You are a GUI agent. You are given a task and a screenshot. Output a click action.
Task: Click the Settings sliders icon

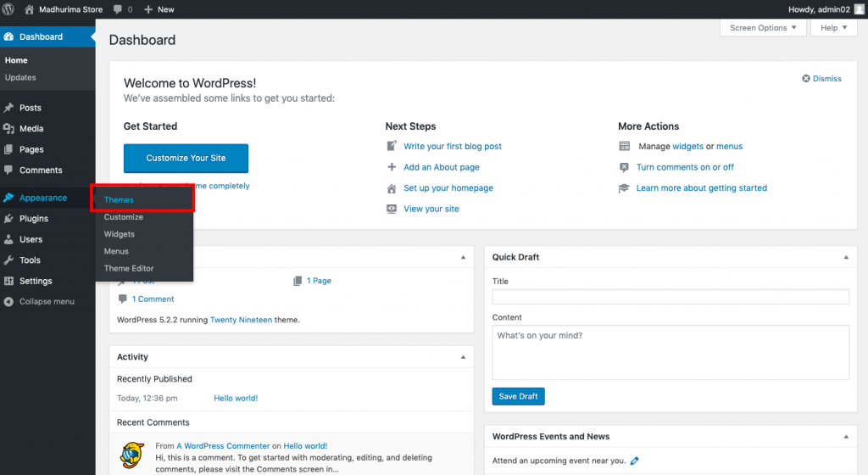[x=8, y=281]
